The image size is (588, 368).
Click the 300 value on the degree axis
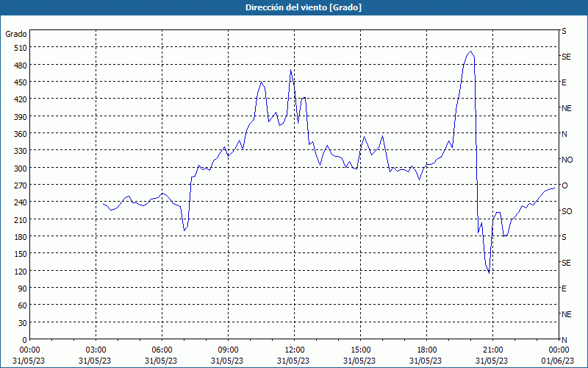[x=21, y=169]
